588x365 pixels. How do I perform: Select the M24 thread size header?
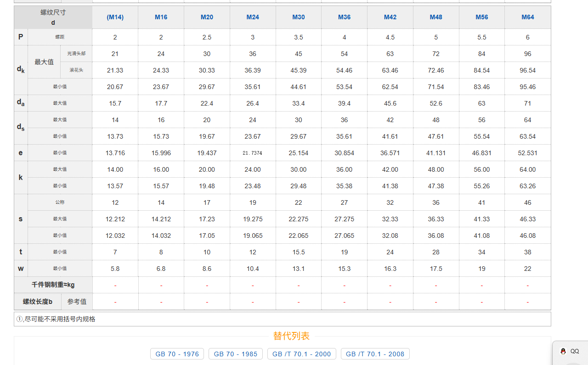(253, 17)
